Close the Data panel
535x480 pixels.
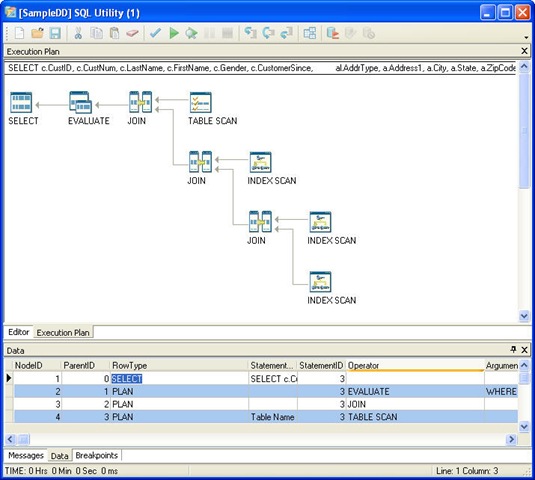point(525,350)
